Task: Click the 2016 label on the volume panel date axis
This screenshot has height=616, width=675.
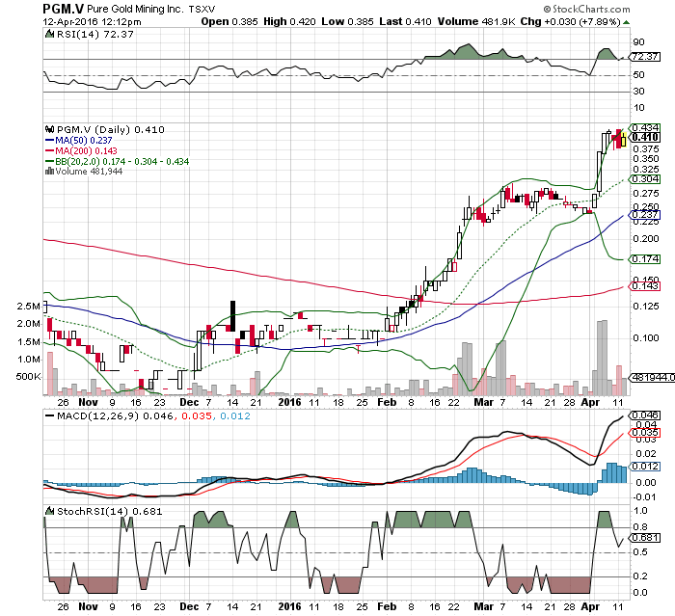Action: coord(289,402)
